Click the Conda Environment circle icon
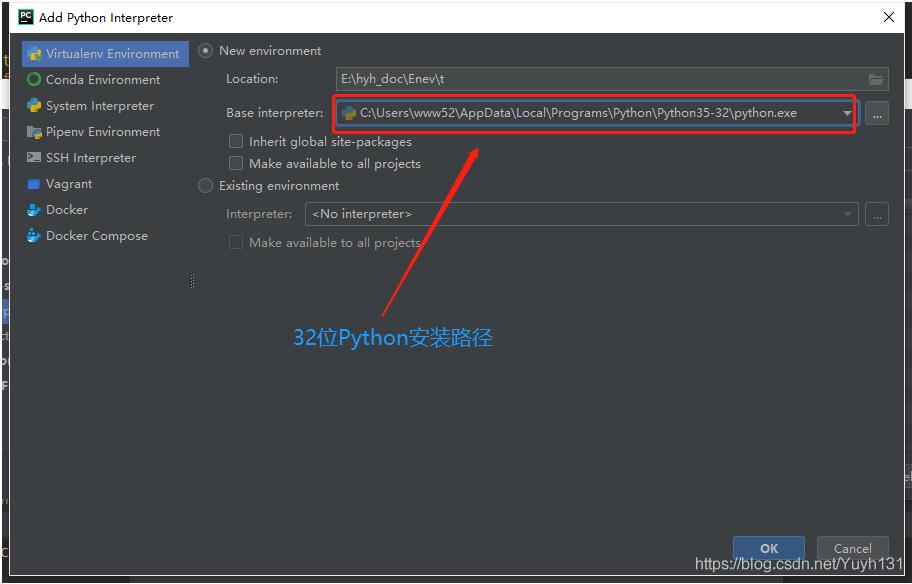 pos(34,80)
